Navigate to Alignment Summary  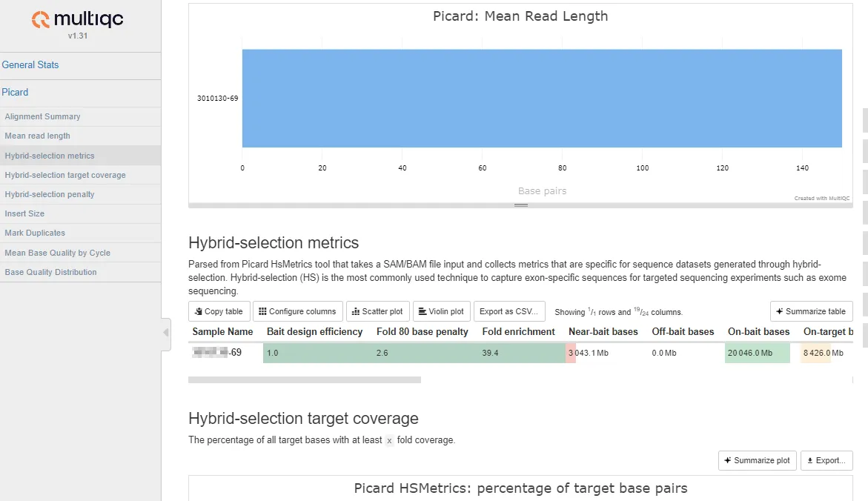pyautogui.click(x=42, y=116)
